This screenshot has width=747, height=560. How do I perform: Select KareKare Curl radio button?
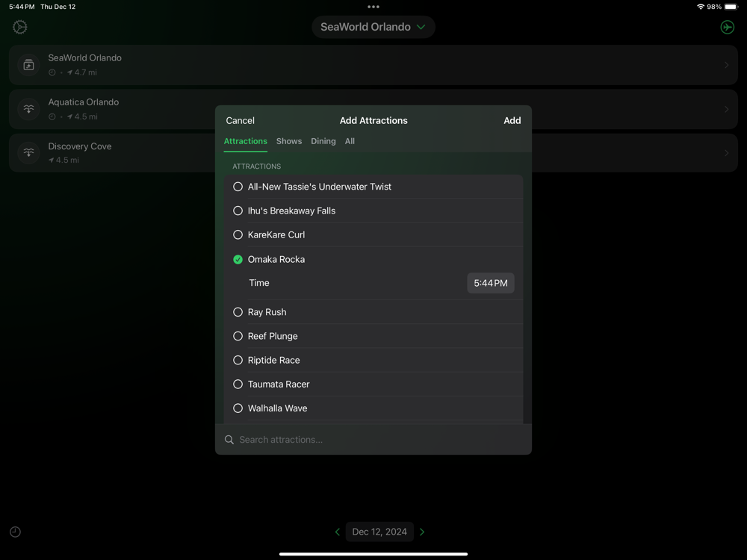pos(238,234)
